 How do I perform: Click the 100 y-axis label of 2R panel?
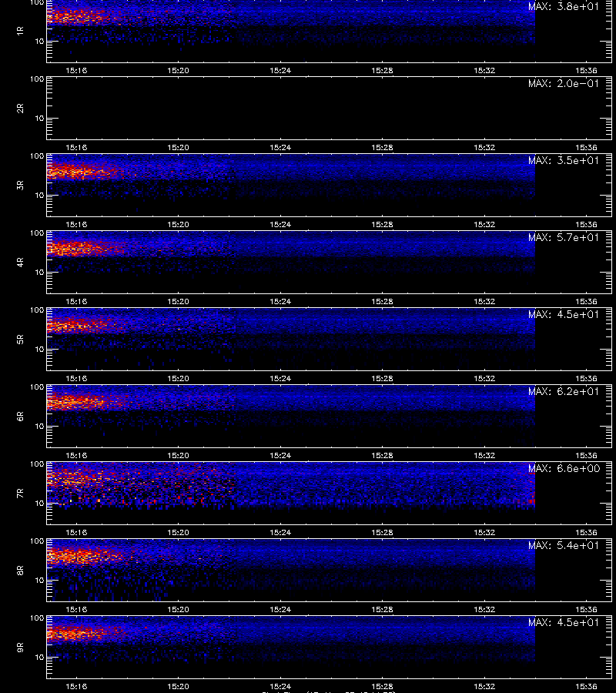tap(37, 79)
